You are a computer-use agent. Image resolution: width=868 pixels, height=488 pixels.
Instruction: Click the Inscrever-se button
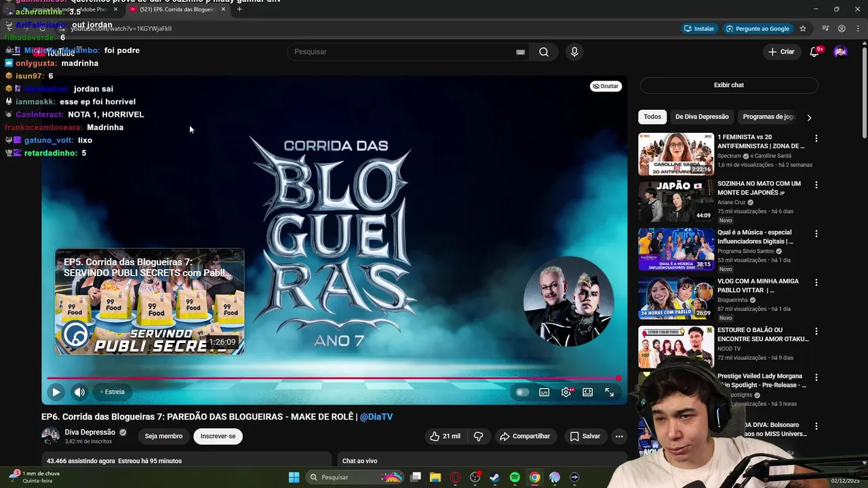click(218, 436)
